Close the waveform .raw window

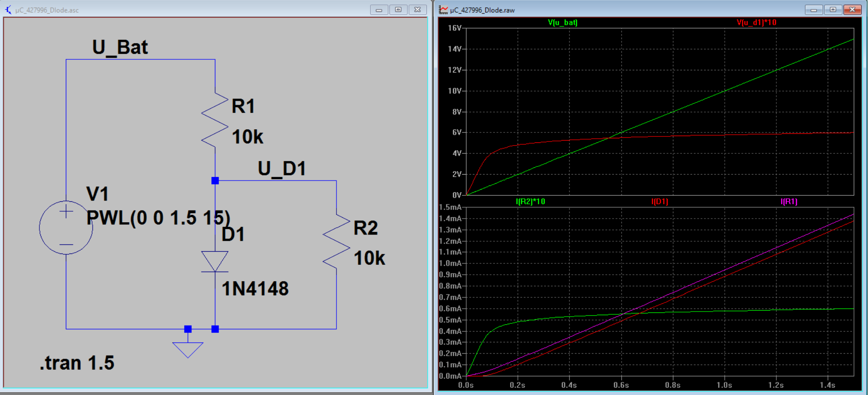(852, 10)
